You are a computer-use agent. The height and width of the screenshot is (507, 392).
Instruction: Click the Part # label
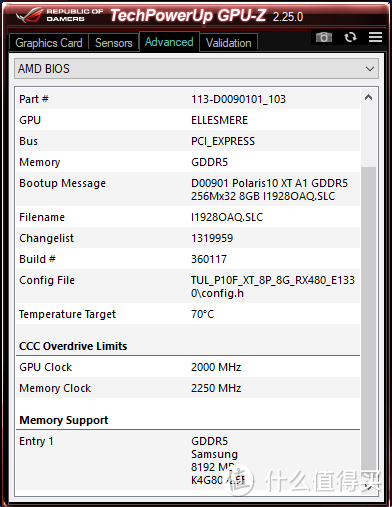tap(34, 99)
